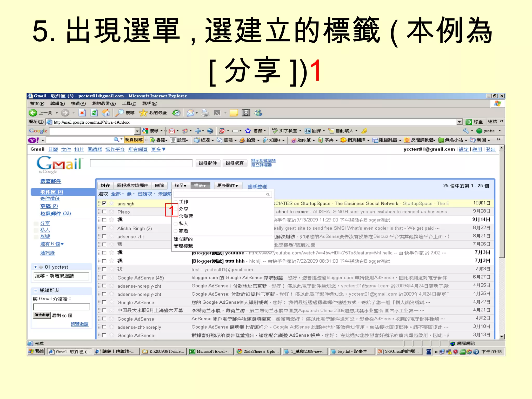Click the Go arrow next to address bar

tap(469, 122)
